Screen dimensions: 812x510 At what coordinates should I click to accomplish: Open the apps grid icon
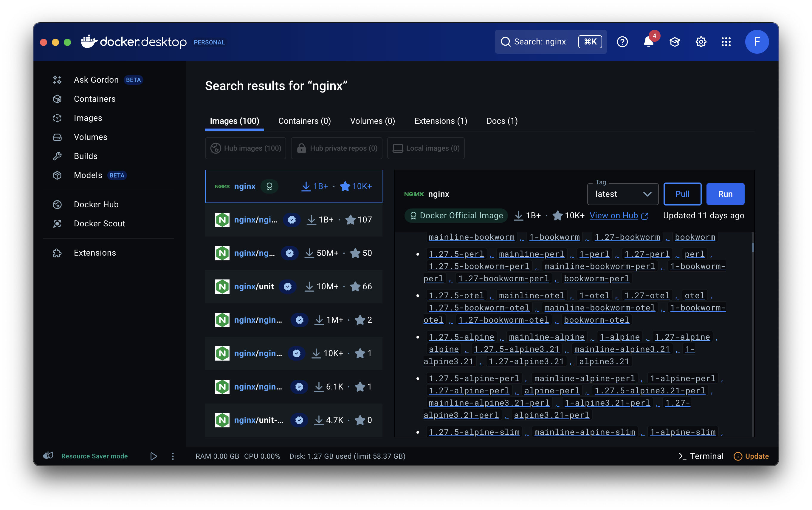click(726, 42)
